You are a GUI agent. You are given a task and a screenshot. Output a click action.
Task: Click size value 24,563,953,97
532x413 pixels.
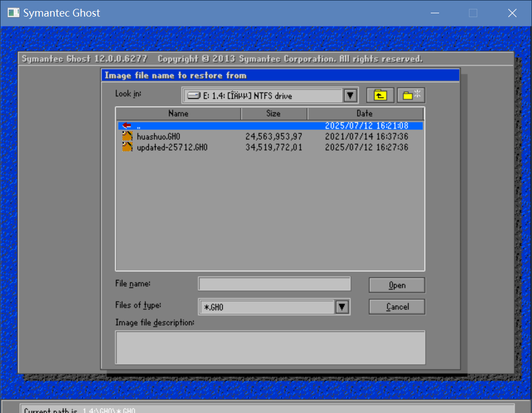(274, 137)
